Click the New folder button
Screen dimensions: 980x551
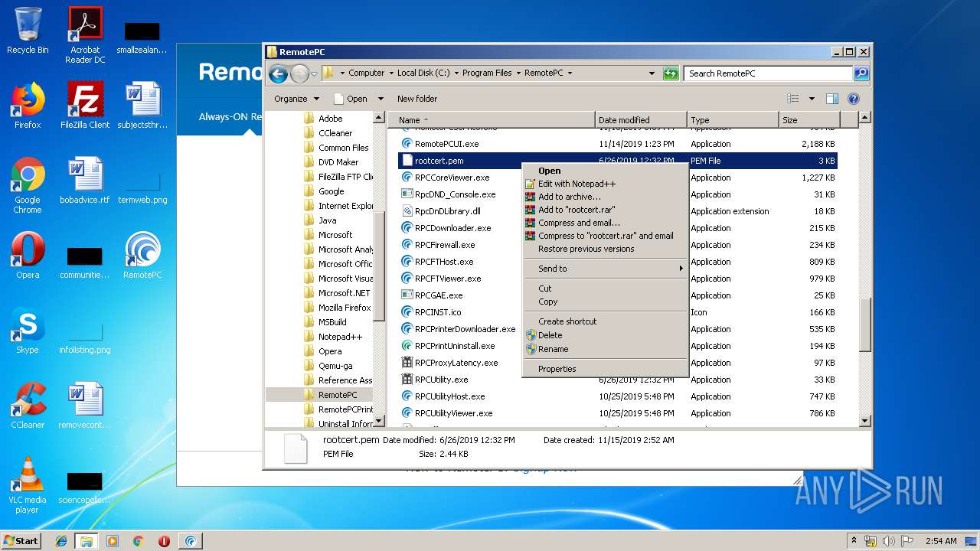tap(417, 99)
